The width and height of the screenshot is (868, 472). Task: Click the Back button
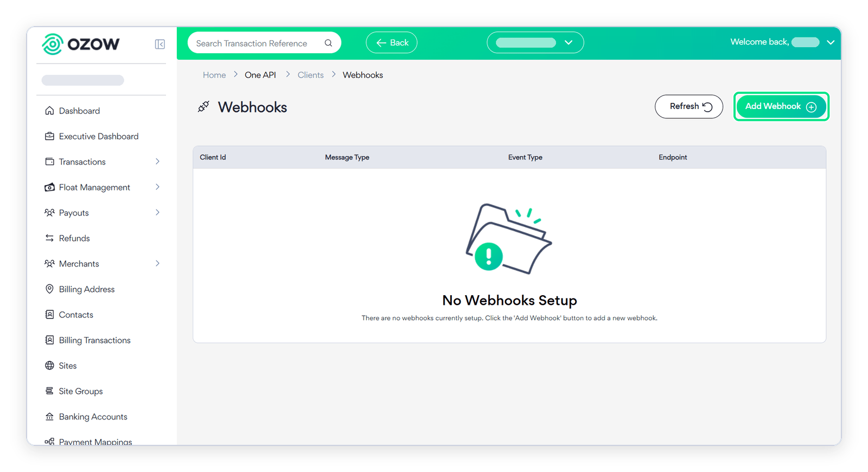(x=392, y=43)
